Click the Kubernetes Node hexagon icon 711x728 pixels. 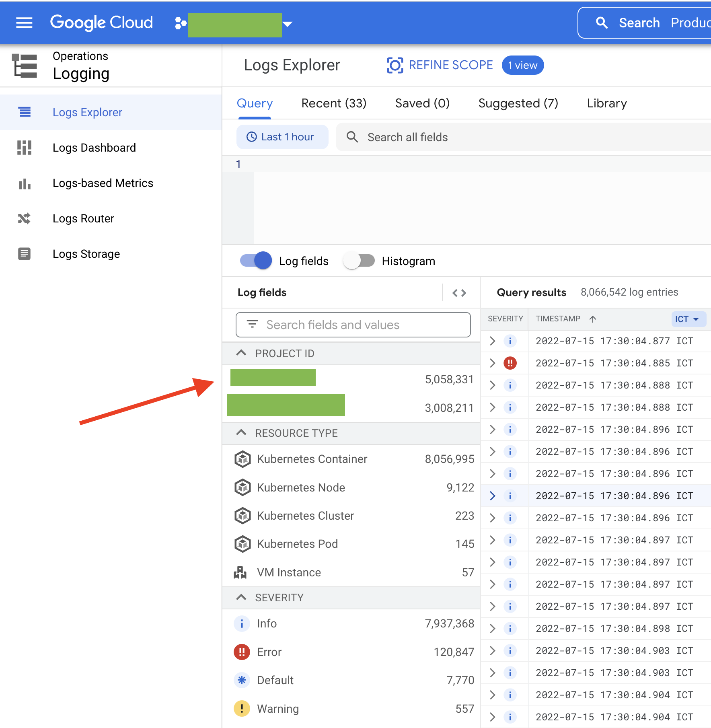click(242, 487)
